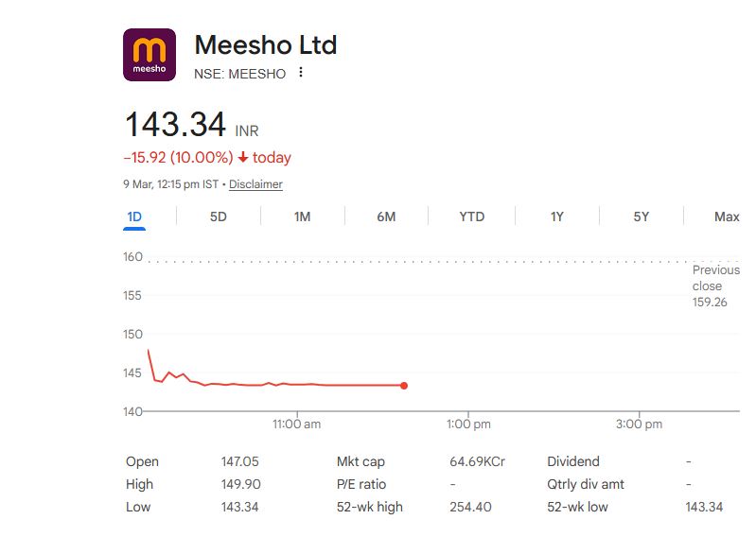Select the YTD range tab
Screen dimensions: 756x554
pos(471,216)
